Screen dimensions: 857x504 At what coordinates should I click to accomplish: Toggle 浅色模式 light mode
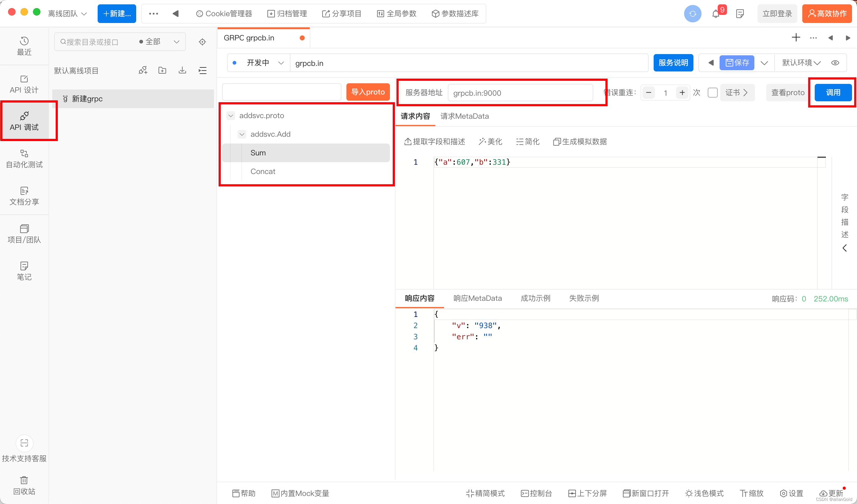[704, 493]
